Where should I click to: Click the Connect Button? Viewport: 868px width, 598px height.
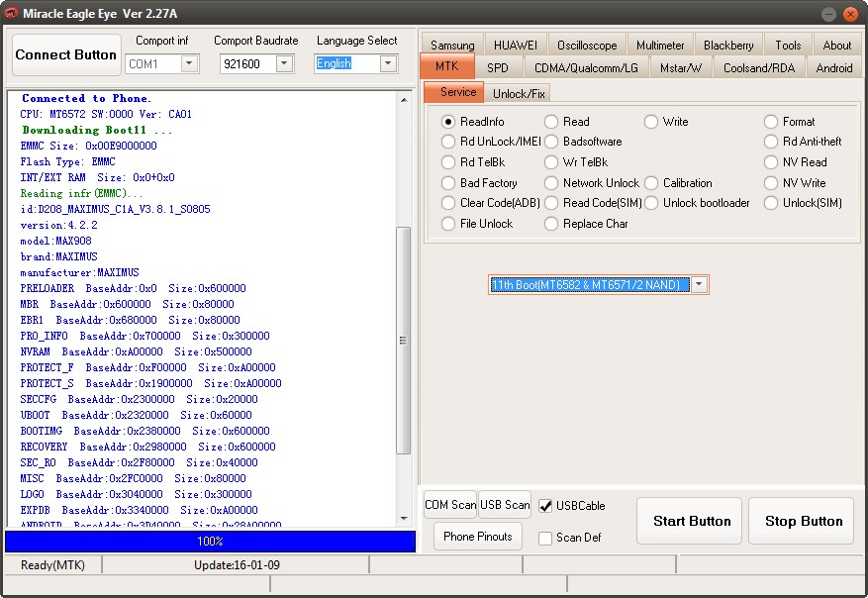coord(66,54)
